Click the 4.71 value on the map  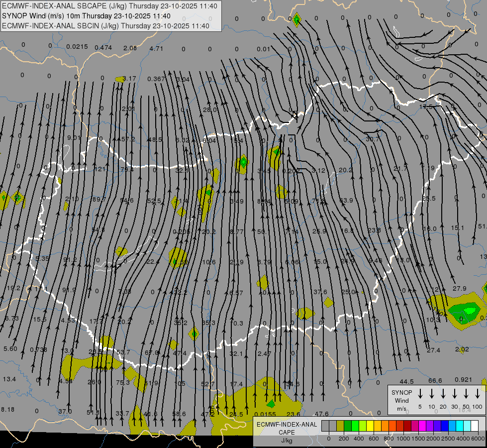tap(156, 48)
